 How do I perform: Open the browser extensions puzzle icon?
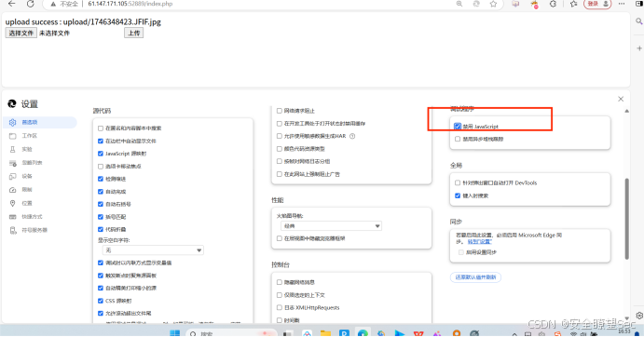pyautogui.click(x=554, y=4)
